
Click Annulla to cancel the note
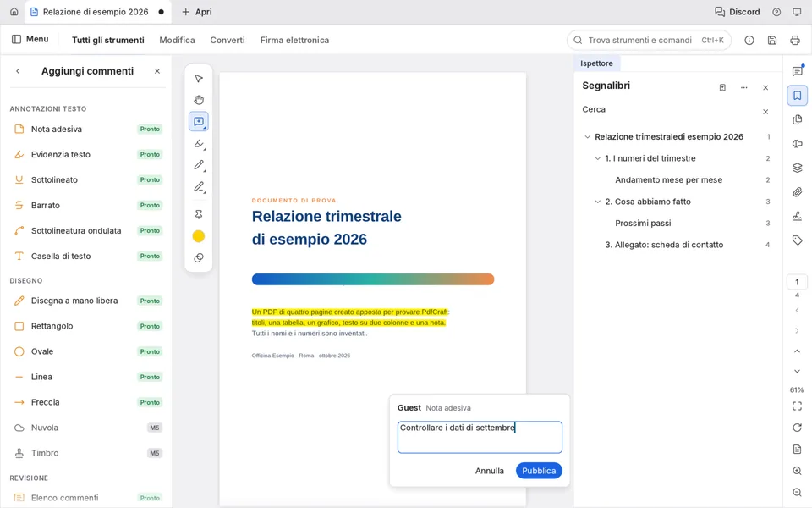(x=490, y=471)
